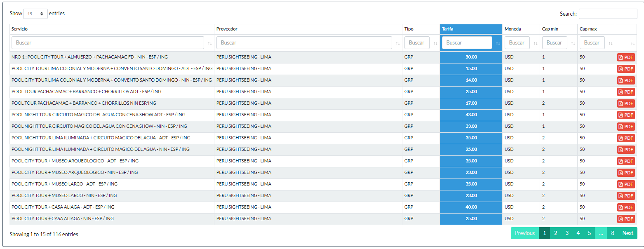
Task: Click the Previous pagination button
Action: pyautogui.click(x=524, y=233)
